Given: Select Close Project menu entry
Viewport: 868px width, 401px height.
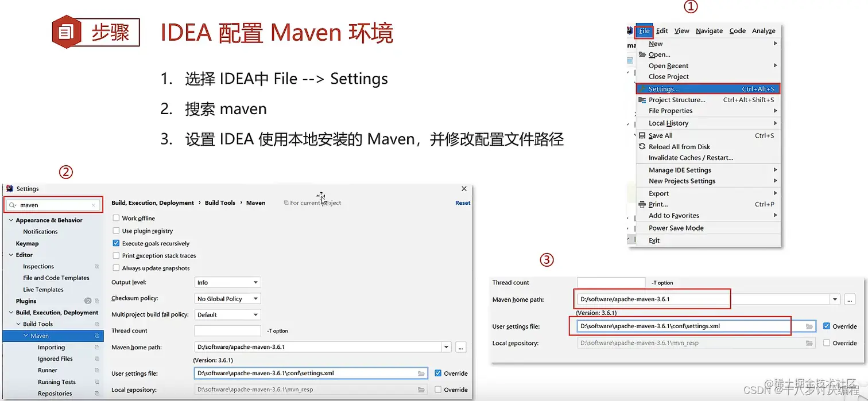Looking at the screenshot, I should (708, 76).
